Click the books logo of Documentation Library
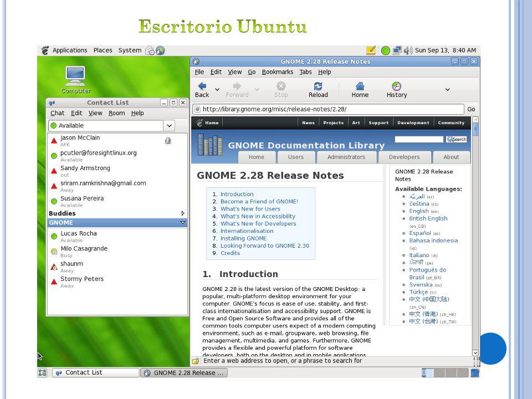532x399 pixels. [x=209, y=145]
